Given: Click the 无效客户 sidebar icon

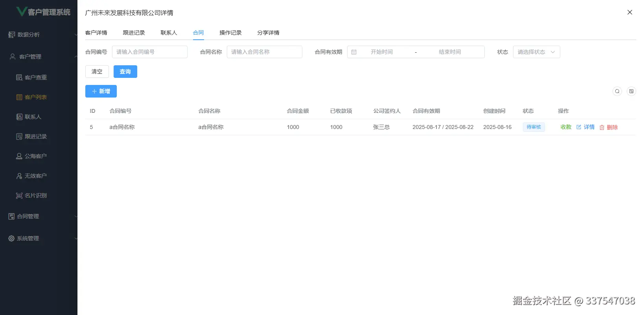Looking at the screenshot, I should (x=19, y=176).
